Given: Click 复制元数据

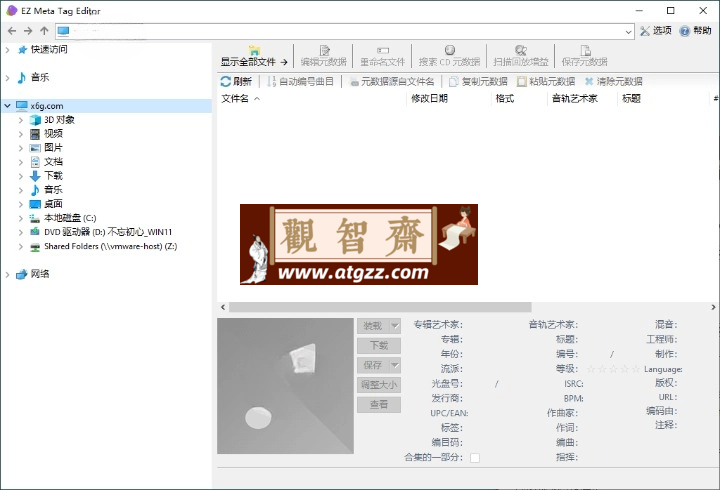Looking at the screenshot, I should click(x=478, y=82).
